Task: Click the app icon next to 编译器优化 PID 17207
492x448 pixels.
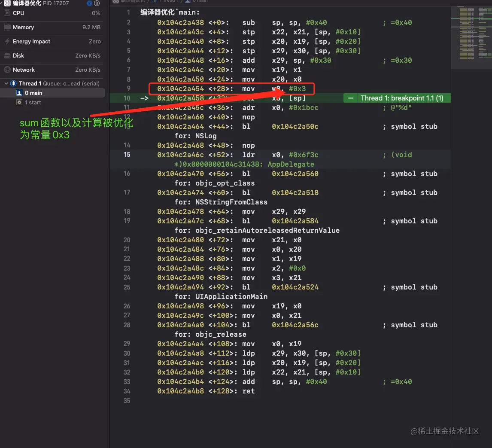Action: pyautogui.click(x=6, y=3)
